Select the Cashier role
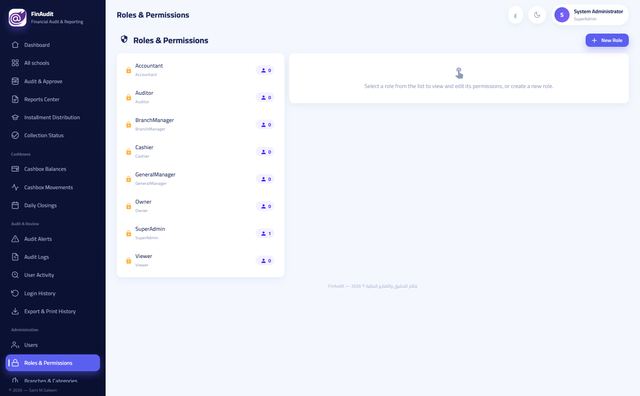The image size is (640, 396). pos(200,152)
